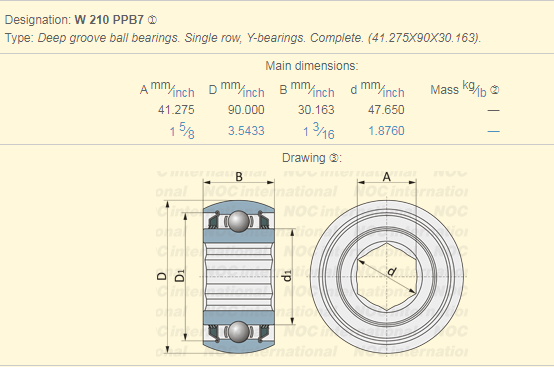Click the value 30.163 in column B
The height and width of the screenshot is (367, 554).
[x=316, y=110]
